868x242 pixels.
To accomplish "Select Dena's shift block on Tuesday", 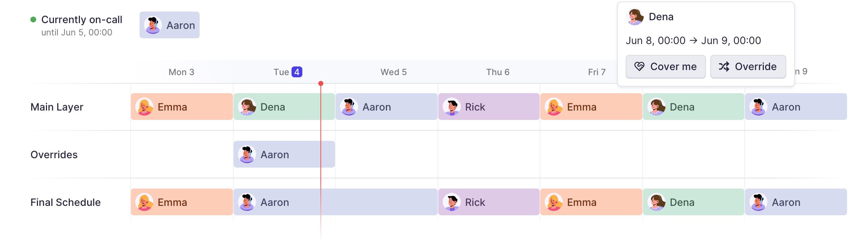I will [x=284, y=107].
